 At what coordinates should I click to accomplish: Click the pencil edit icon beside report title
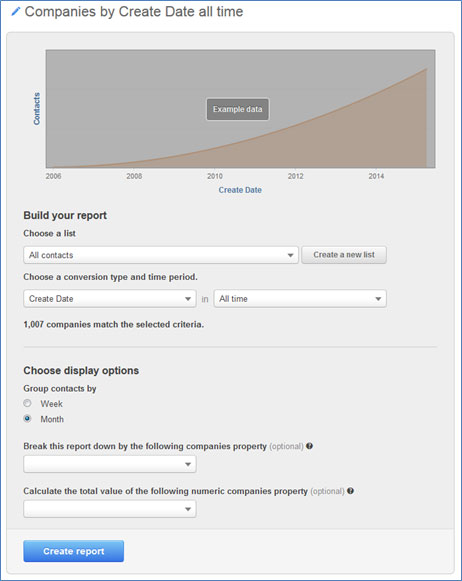click(x=16, y=11)
